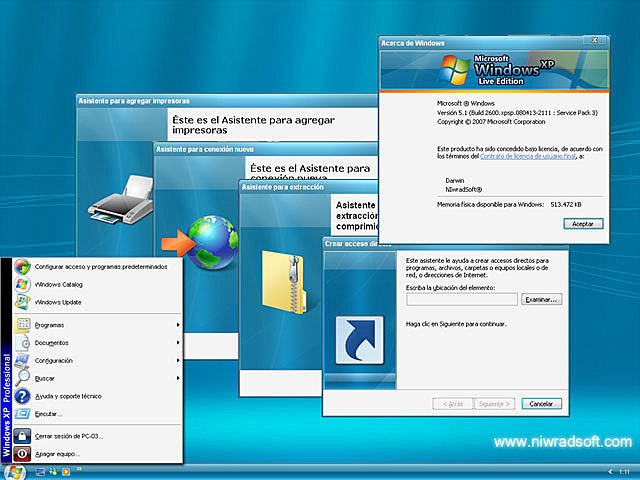Click the Buscar magnifier icon
Screen dimensions: 640x480
click(x=22, y=378)
